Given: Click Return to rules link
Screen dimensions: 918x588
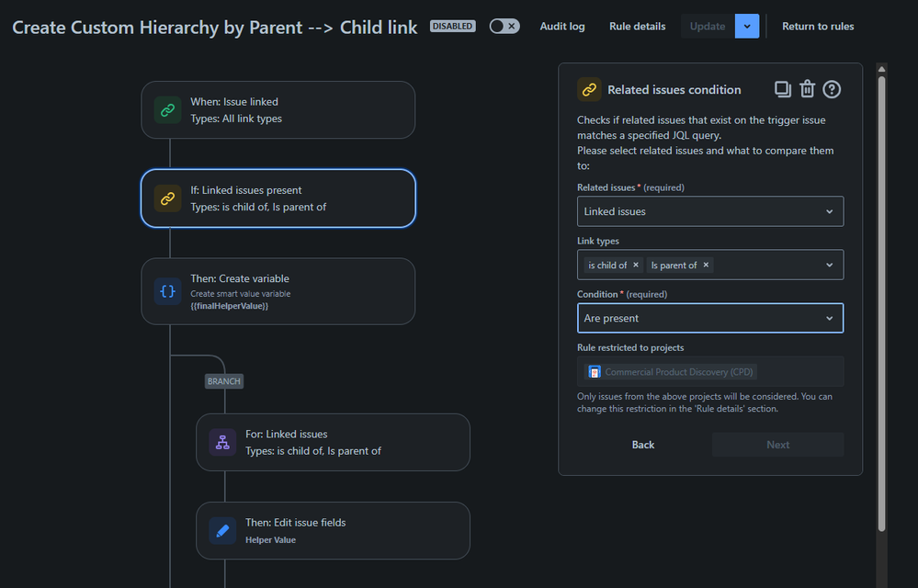Looking at the screenshot, I should click(x=818, y=27).
